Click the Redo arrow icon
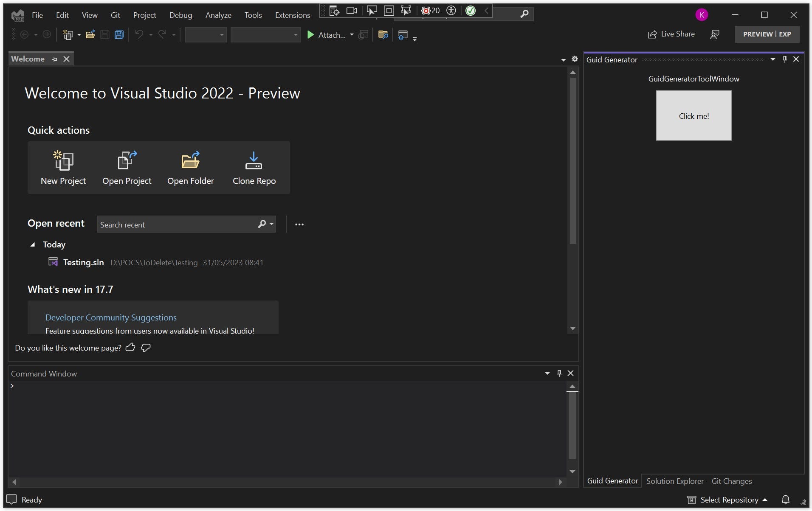The image size is (812, 511). coord(162,34)
